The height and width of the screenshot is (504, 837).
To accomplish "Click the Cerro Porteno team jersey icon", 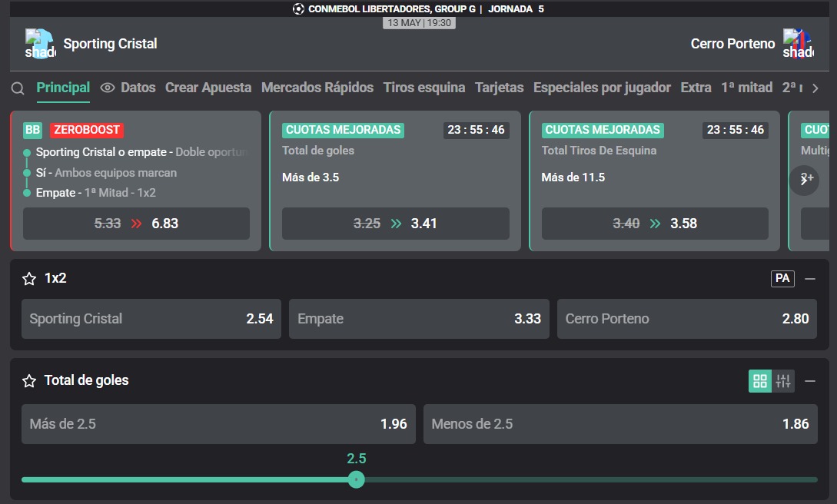I will point(798,44).
